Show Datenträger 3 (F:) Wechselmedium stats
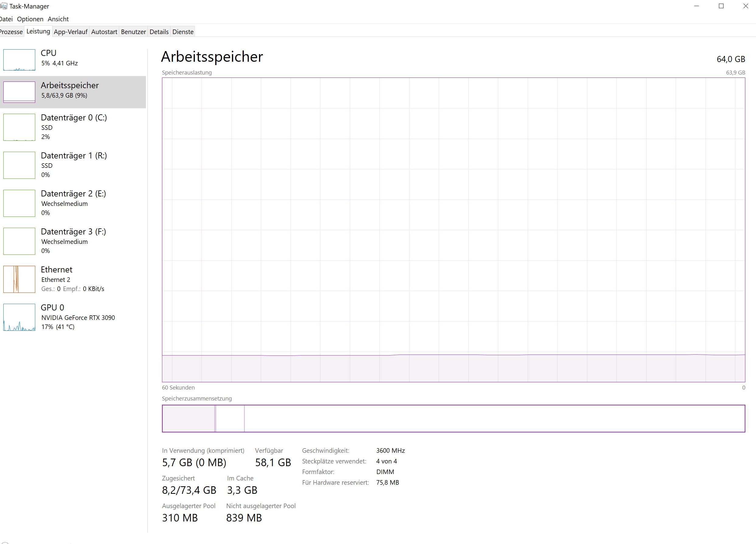 click(x=64, y=241)
